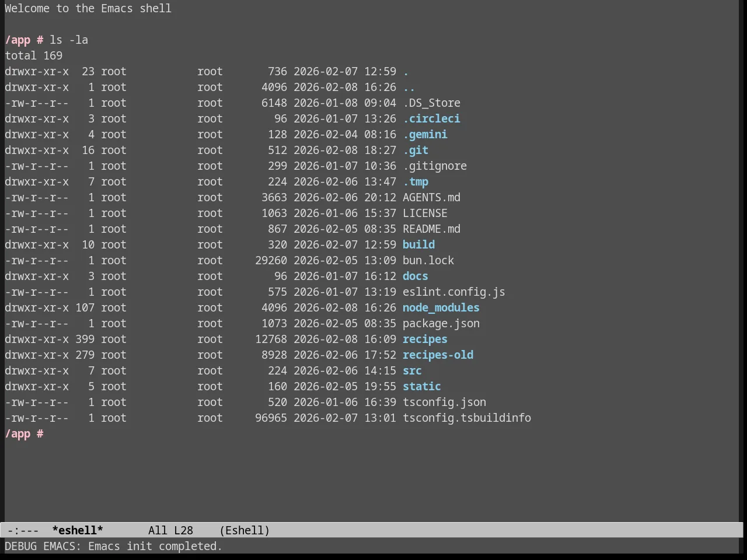Click the -:--- buffer status indicator
The width and height of the screenshot is (747, 560).
pyautogui.click(x=23, y=530)
